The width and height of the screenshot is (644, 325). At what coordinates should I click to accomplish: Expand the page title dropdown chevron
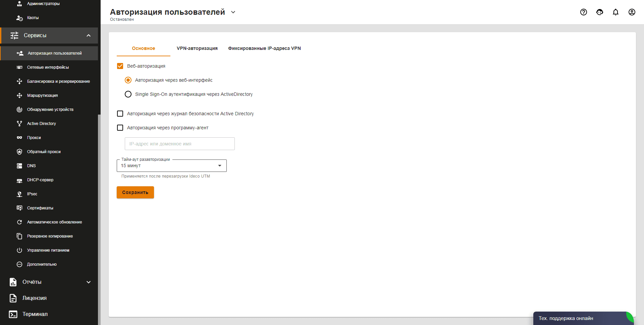click(x=233, y=12)
